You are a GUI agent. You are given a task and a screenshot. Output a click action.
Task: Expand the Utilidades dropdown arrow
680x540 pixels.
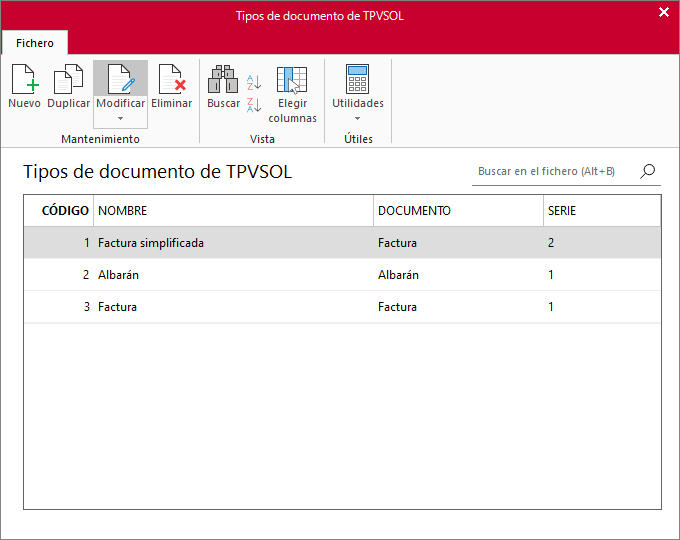pyautogui.click(x=357, y=118)
